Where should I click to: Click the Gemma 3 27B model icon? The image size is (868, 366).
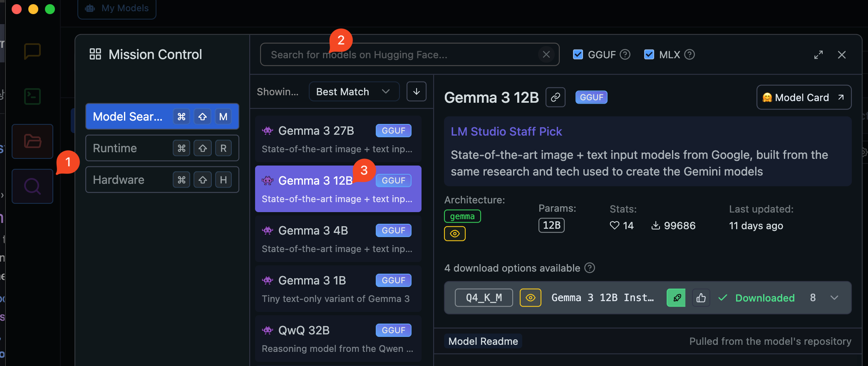point(268,131)
